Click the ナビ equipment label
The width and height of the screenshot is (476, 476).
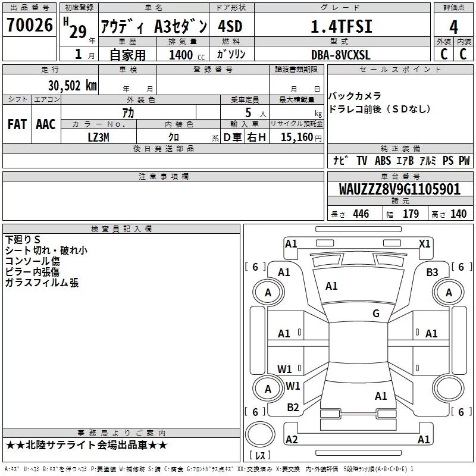click(x=340, y=160)
